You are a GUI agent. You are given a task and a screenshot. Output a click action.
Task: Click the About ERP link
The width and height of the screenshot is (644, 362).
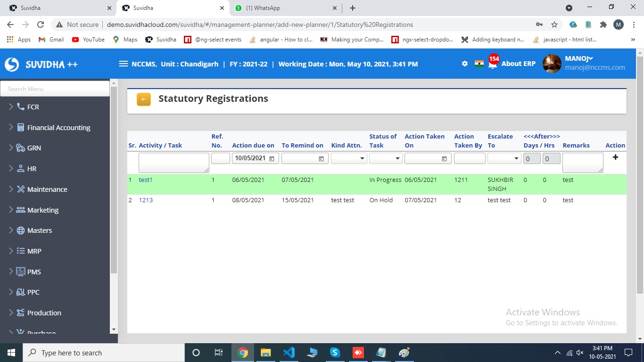pyautogui.click(x=518, y=64)
